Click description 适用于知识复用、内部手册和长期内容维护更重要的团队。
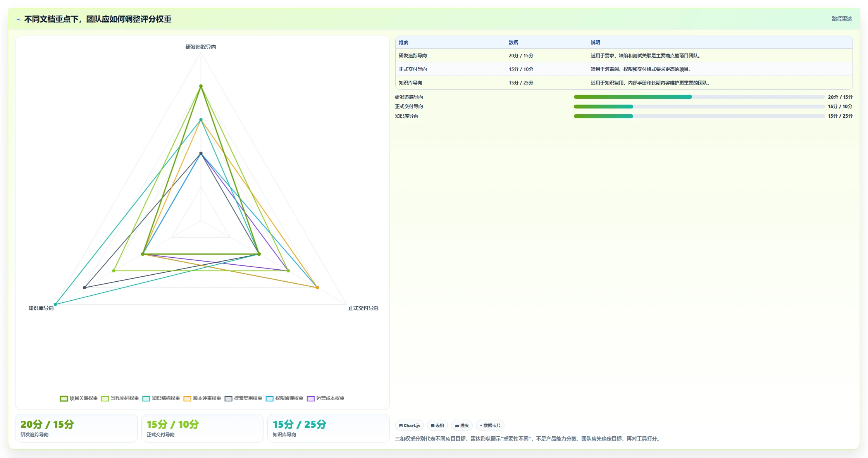This screenshot has height=458, width=868. (x=651, y=83)
